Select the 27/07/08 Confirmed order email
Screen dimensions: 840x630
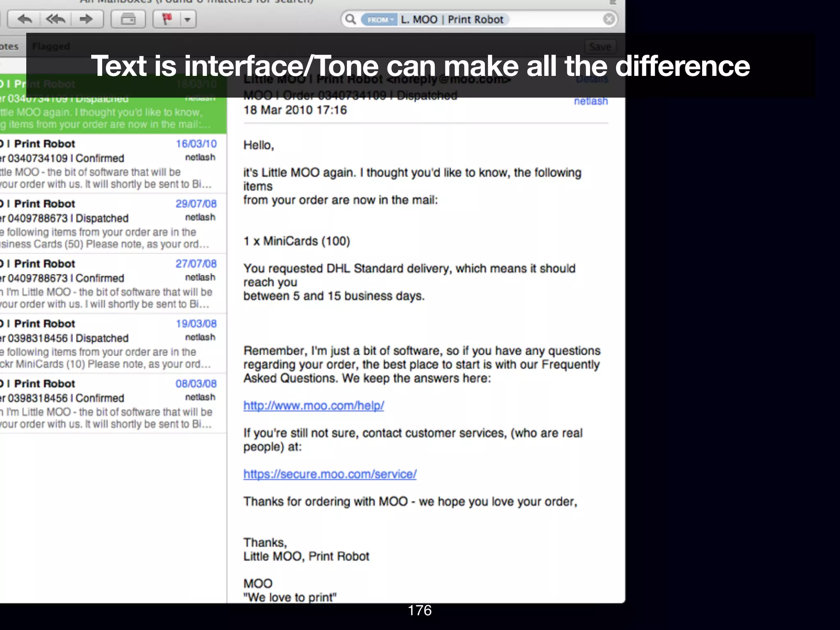113,284
